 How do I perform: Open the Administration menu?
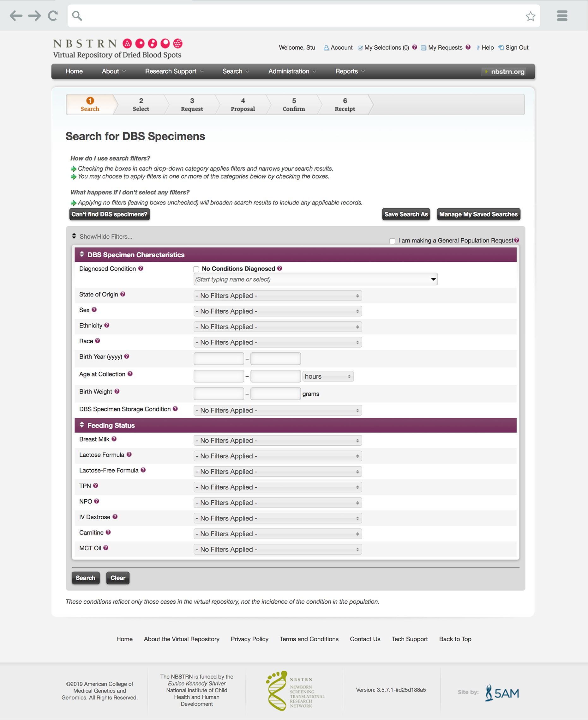click(x=292, y=71)
